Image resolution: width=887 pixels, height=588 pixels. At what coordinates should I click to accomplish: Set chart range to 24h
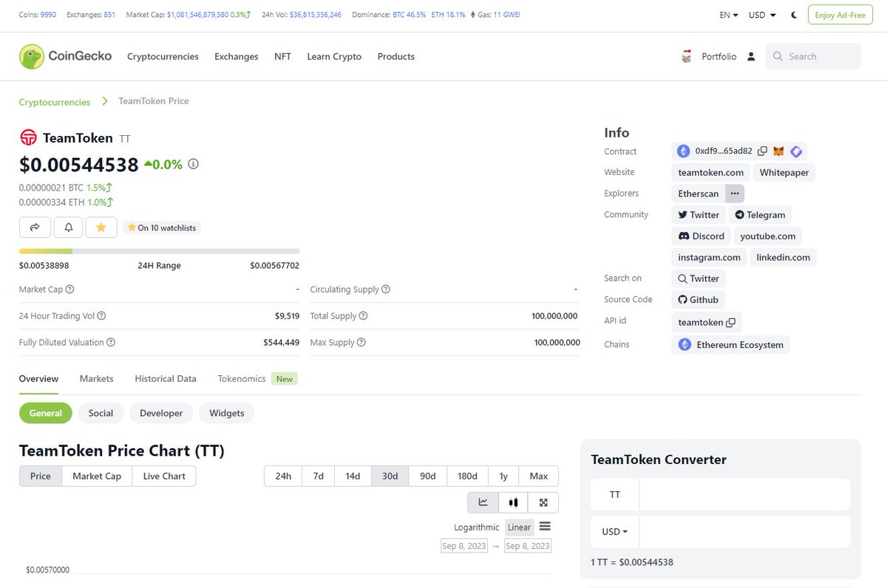click(283, 476)
